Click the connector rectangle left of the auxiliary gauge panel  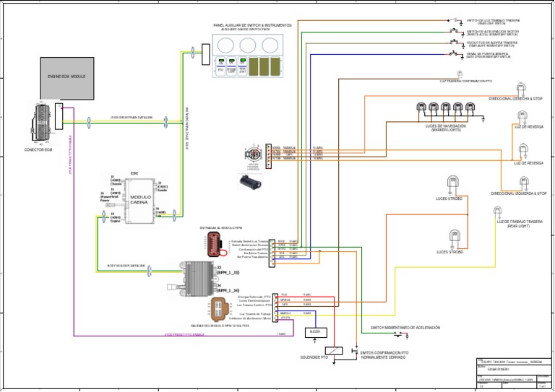coord(206,54)
